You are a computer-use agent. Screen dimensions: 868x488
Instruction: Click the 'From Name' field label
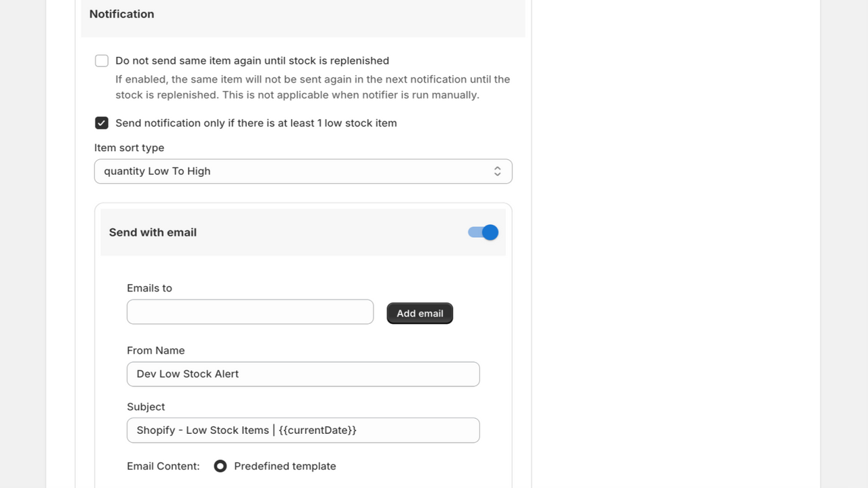[155, 350]
